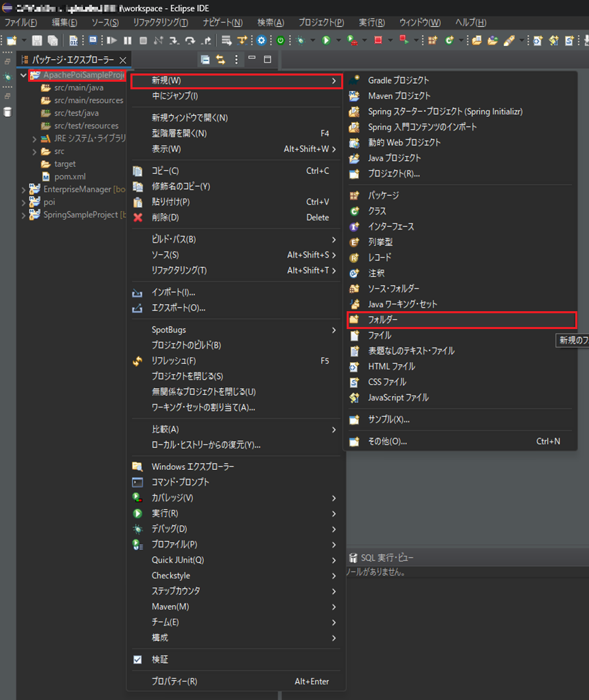Screen dimensions: 589x700
Task: Click the green Run toolbar icon
Action: [x=326, y=41]
